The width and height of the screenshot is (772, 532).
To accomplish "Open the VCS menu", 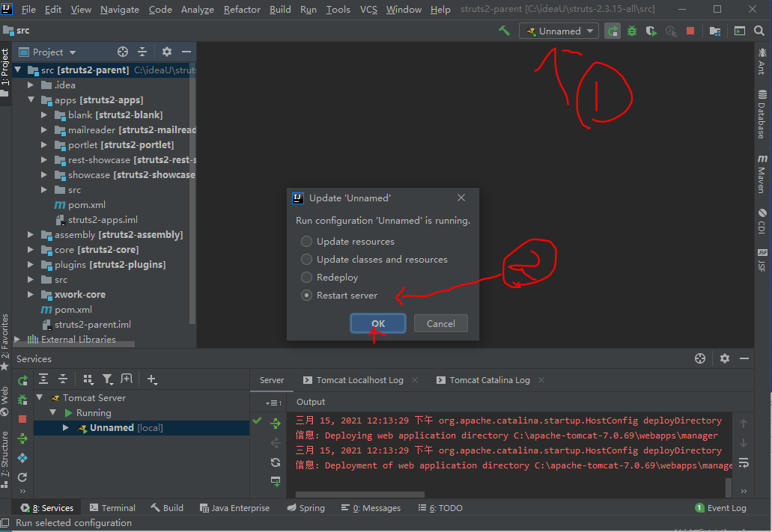I will 368,9.
